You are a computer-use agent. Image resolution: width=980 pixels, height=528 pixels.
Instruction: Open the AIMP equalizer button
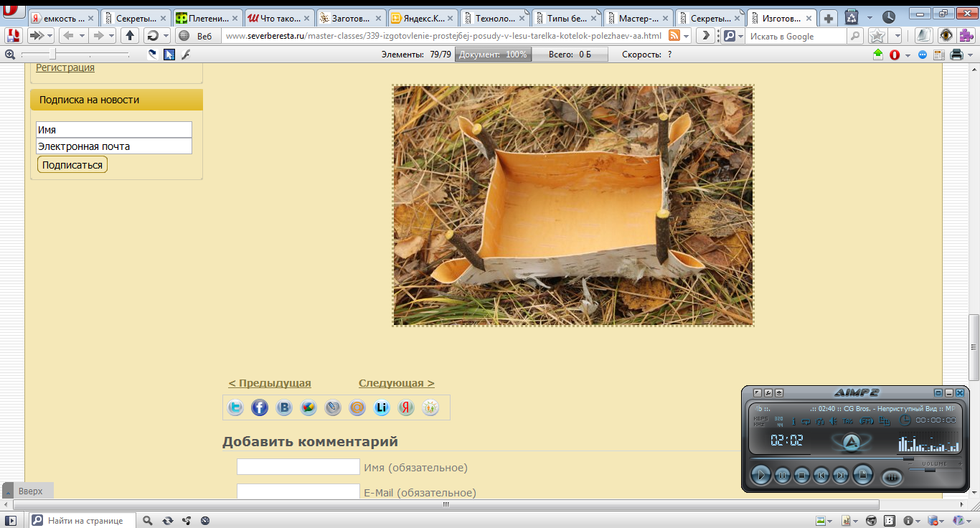[x=892, y=477]
